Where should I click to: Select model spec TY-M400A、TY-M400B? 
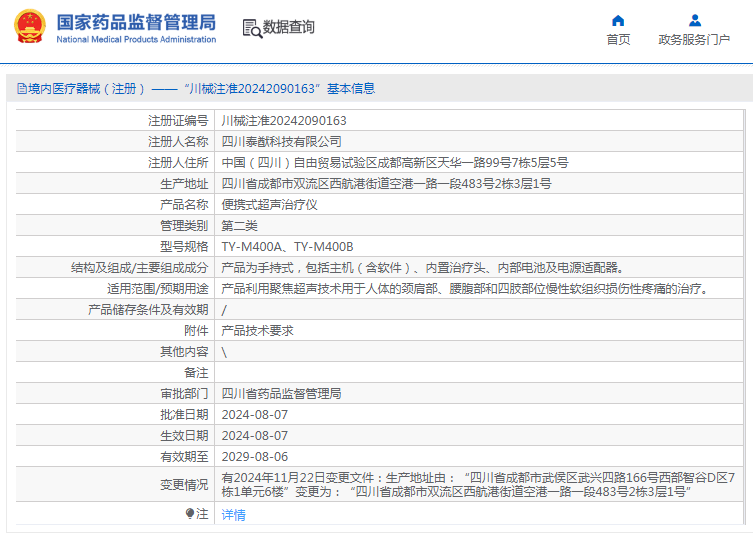[287, 247]
